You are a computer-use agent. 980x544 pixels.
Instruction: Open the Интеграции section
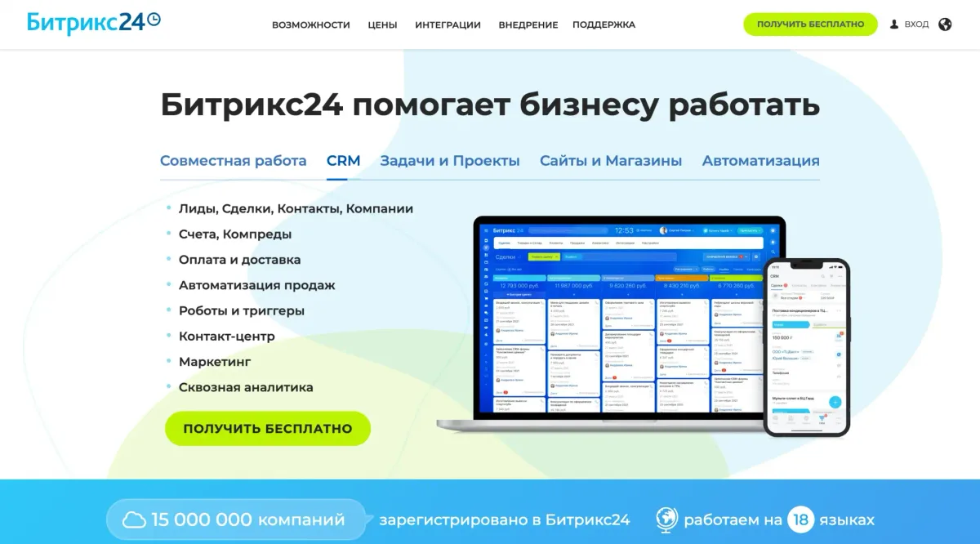coord(448,25)
